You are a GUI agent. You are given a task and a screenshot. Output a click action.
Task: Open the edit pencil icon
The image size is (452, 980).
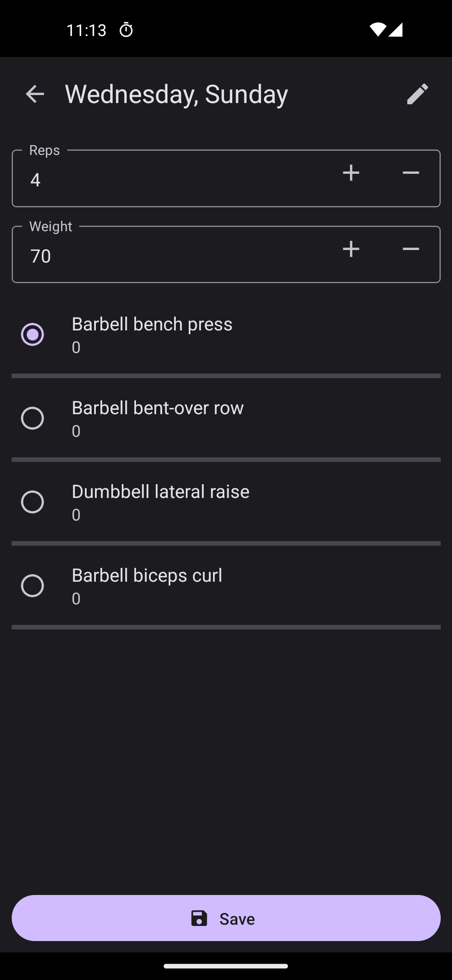click(417, 94)
